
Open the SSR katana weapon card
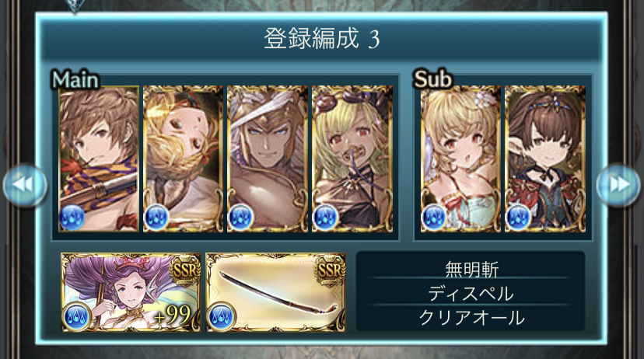click(275, 292)
